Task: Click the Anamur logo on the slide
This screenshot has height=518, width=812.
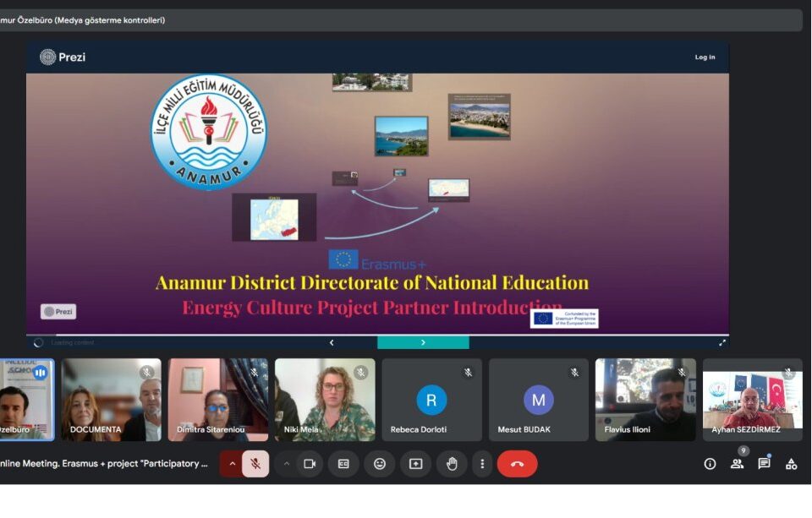Action: click(209, 132)
